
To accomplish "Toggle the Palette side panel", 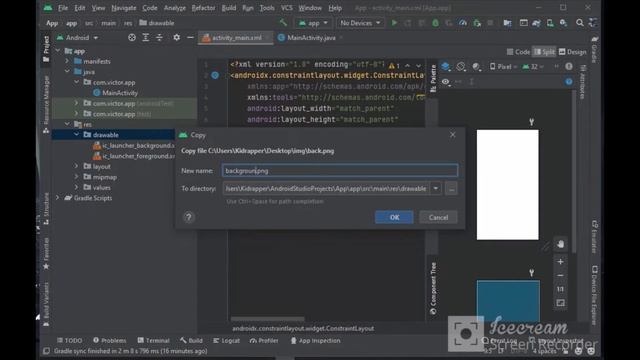I will click(x=433, y=78).
